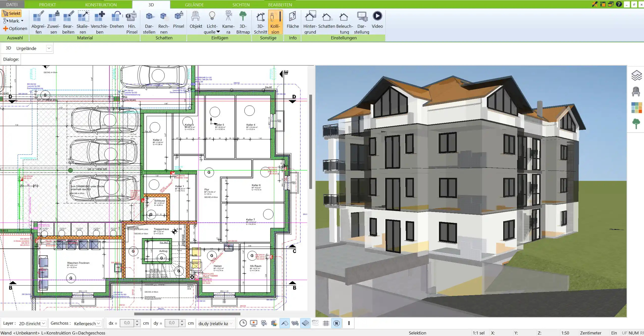The image size is (644, 336).
Task: Toggle the grid display in bottom toolbar
Action: click(326, 323)
